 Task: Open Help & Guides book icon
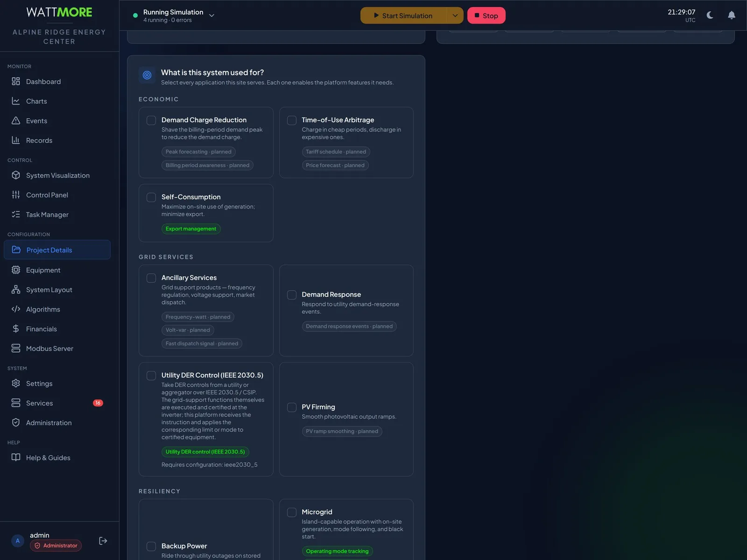point(16,458)
